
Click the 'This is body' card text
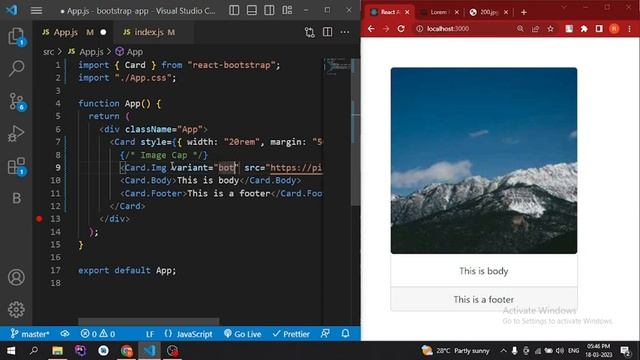[x=484, y=271]
